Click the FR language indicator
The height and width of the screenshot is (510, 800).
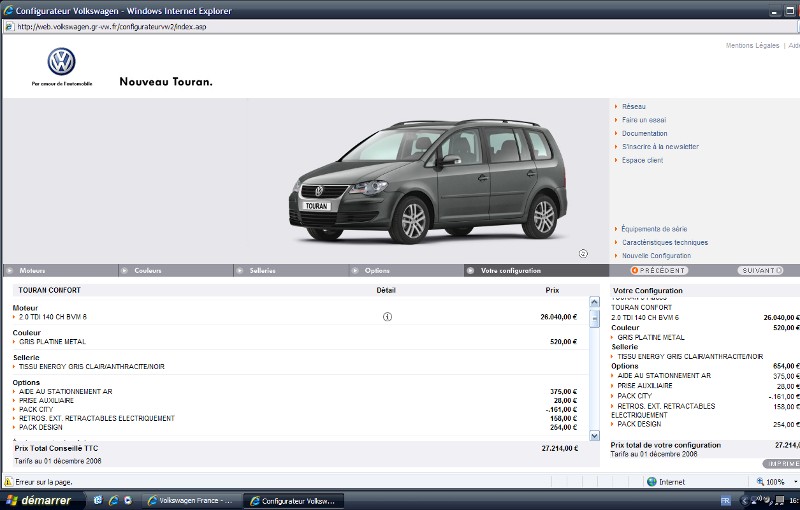point(725,500)
